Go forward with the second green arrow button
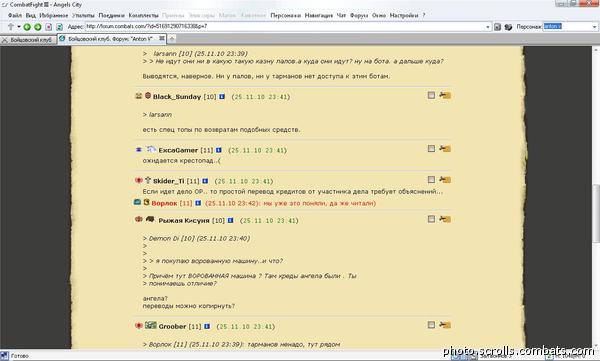This screenshot has width=600, height=361. [x=38, y=27]
